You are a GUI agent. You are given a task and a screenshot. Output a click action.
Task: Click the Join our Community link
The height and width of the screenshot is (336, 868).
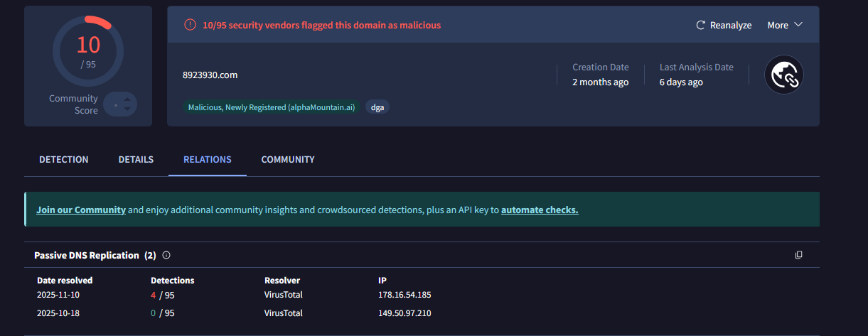(81, 210)
